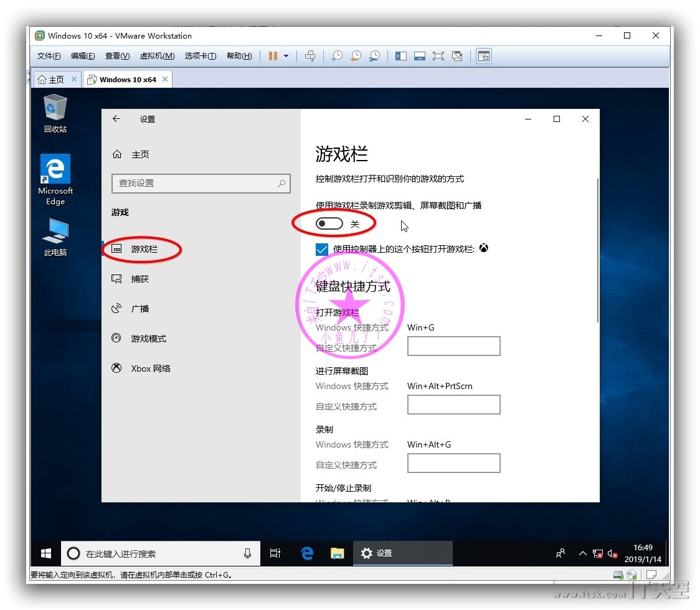Screen dimensions: 700x610
Task: Uncheck controller button opens game bar checkbox
Action: tap(321, 249)
